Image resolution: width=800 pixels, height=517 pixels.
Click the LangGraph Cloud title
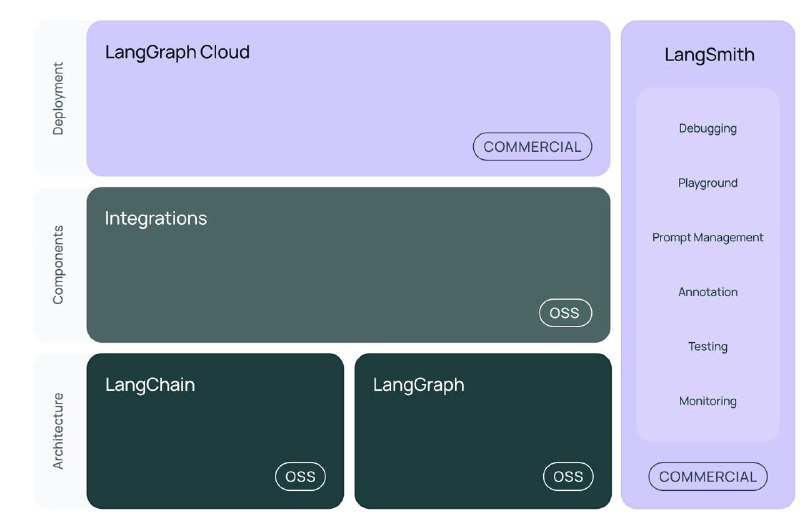[x=177, y=53]
